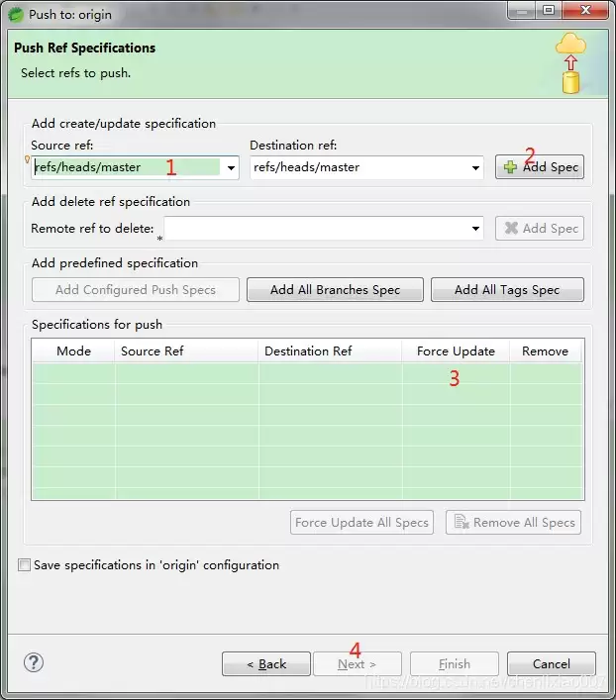Focus the Source ref text field

pos(128,167)
